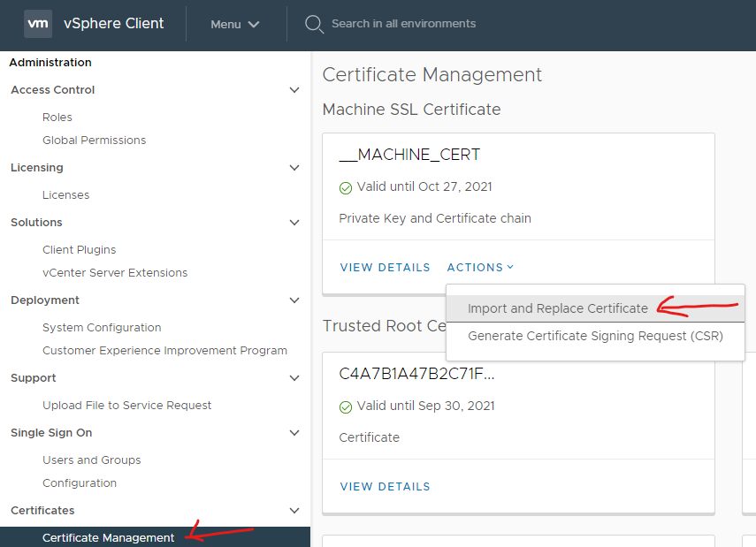This screenshot has height=547, width=756.
Task: Click the search magnifier icon
Action: [x=314, y=24]
